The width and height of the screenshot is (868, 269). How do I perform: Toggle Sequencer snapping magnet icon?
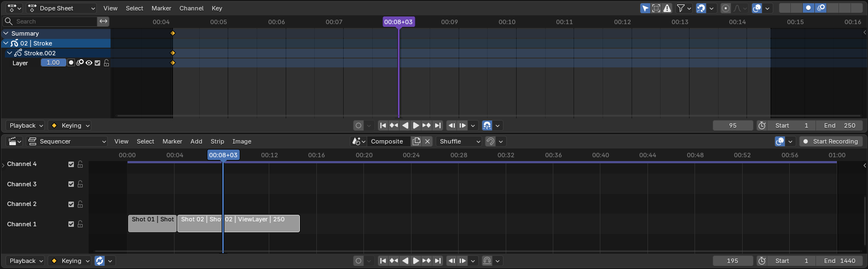tap(490, 141)
